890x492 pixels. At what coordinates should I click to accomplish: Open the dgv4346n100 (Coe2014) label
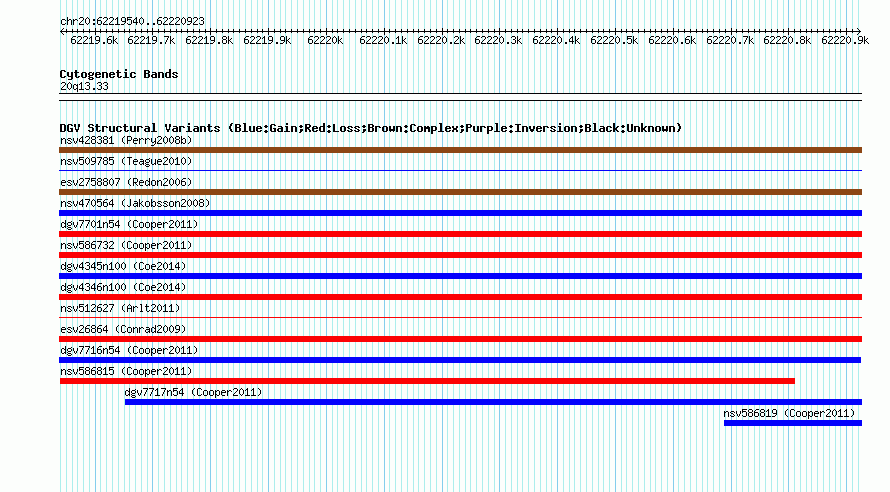click(x=123, y=287)
